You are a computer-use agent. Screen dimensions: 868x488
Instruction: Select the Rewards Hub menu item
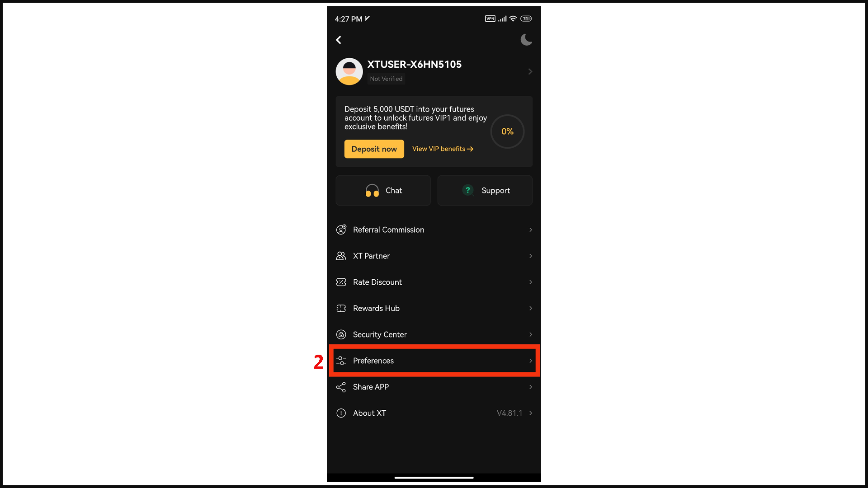[x=434, y=308]
